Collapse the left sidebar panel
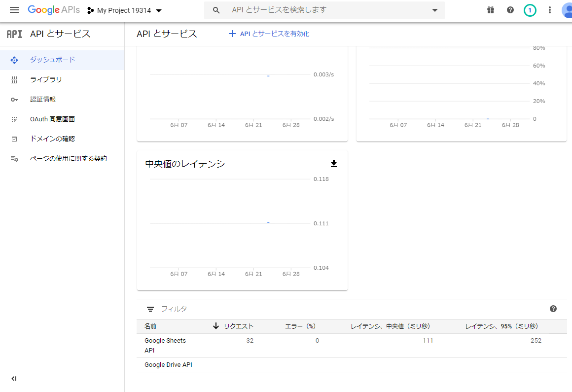The width and height of the screenshot is (572, 392). click(x=14, y=378)
